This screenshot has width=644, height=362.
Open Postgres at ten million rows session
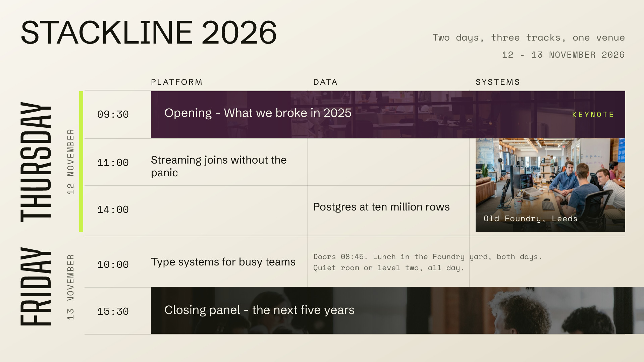[x=381, y=207]
